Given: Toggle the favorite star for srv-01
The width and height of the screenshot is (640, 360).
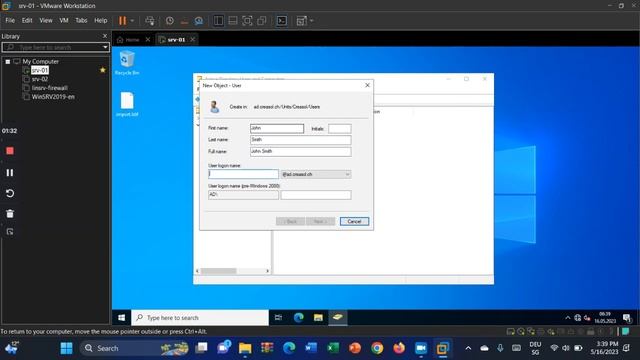Looking at the screenshot, I should pos(102,70).
